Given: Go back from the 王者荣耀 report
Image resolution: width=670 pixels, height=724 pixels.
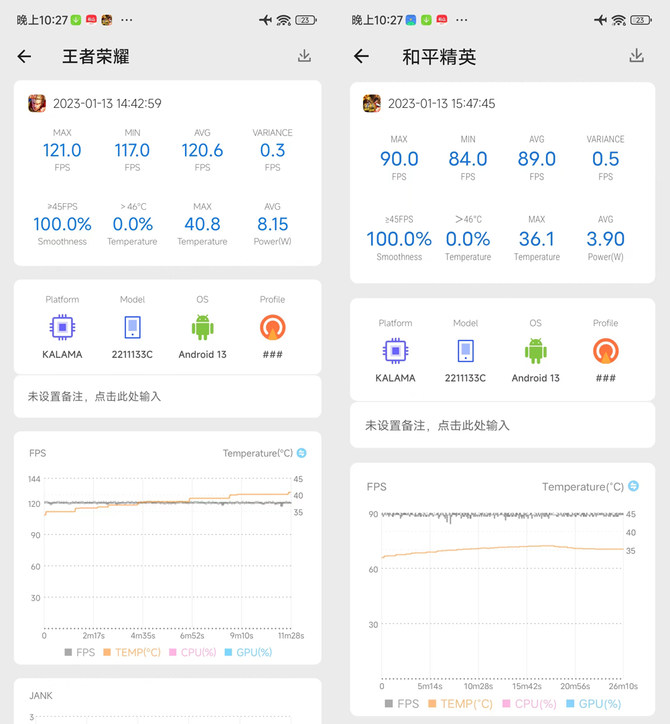Looking at the screenshot, I should (24, 57).
